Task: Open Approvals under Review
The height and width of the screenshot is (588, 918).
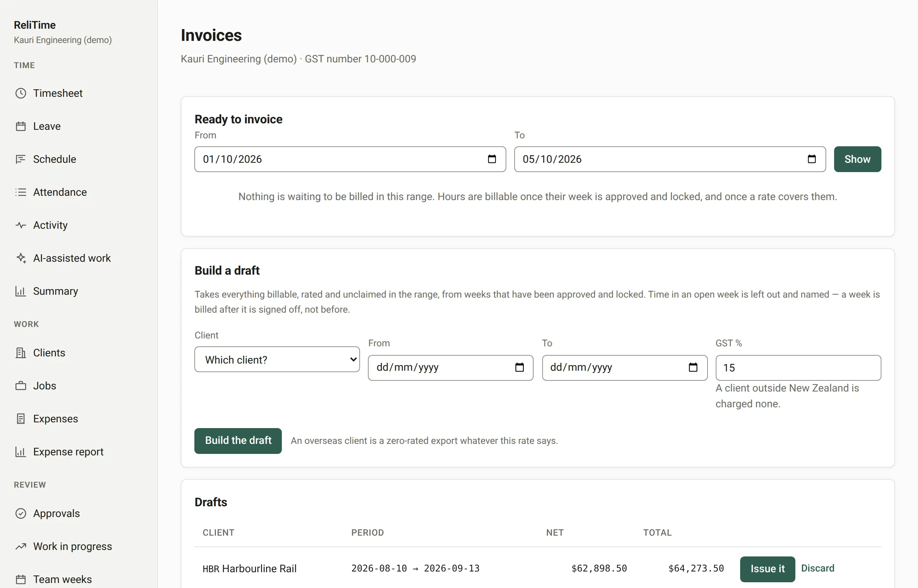Action: 57,513
